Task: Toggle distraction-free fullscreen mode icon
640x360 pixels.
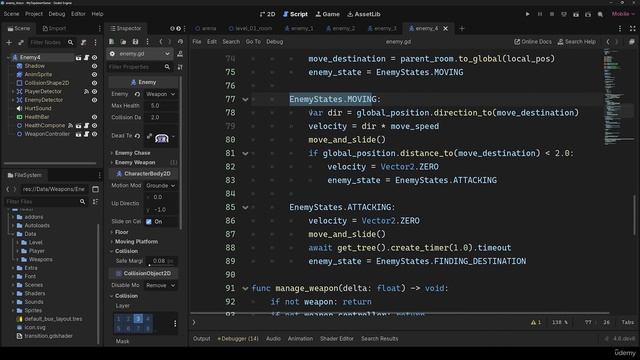Action: [632, 29]
